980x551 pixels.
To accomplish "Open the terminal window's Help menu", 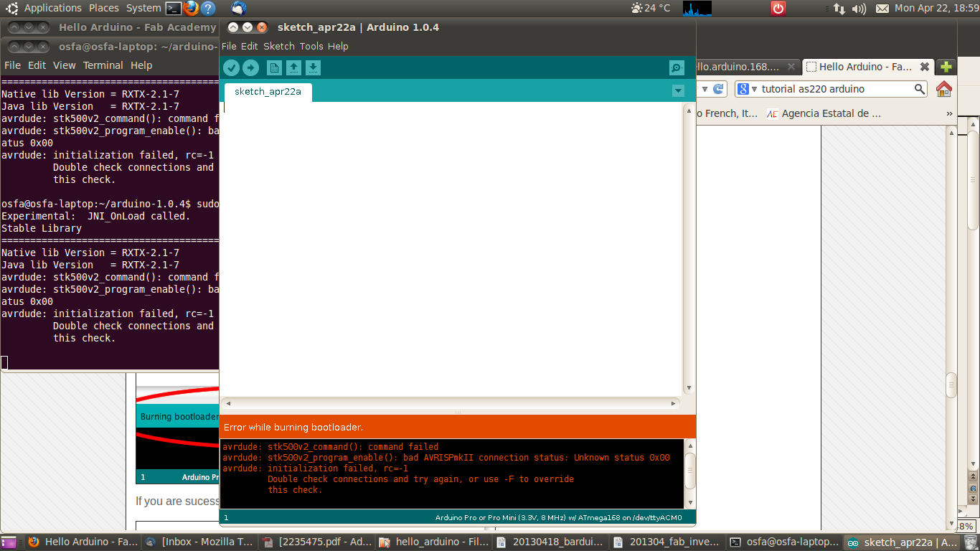I will pyautogui.click(x=141, y=65).
